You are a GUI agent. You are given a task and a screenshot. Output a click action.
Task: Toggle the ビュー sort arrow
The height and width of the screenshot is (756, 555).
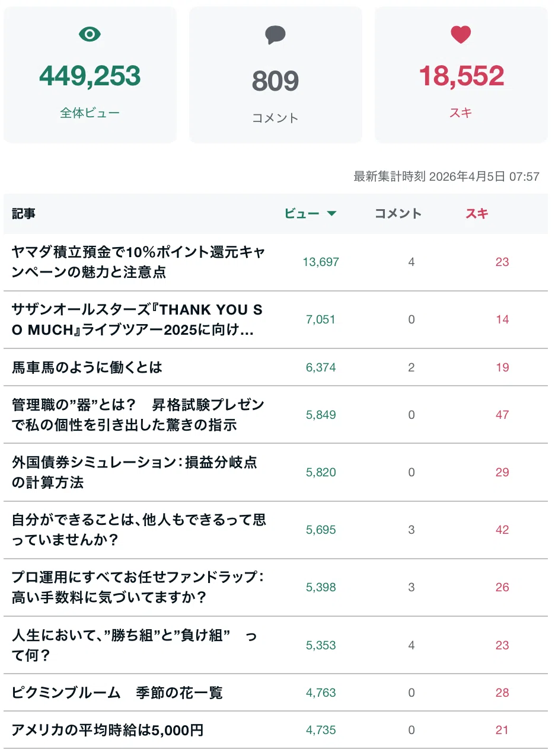click(x=331, y=214)
